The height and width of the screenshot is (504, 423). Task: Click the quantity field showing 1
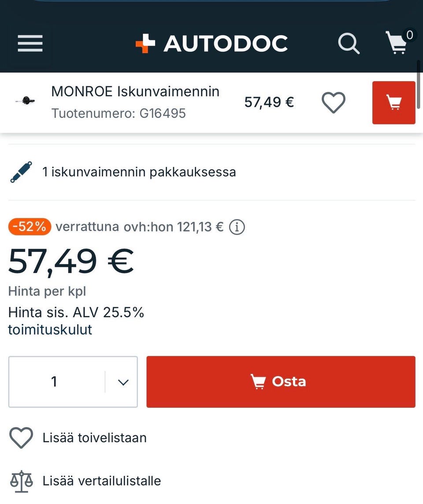[x=55, y=382]
